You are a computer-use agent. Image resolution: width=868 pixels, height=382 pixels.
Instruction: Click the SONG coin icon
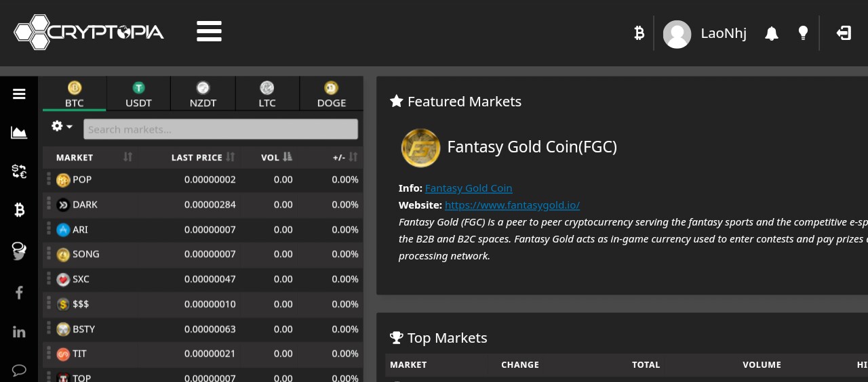point(63,255)
